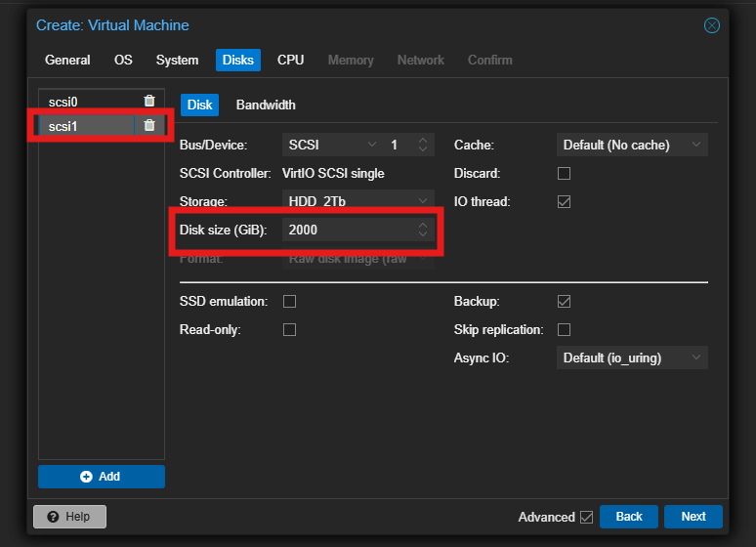
Task: Add another disk
Action: pyautogui.click(x=102, y=477)
